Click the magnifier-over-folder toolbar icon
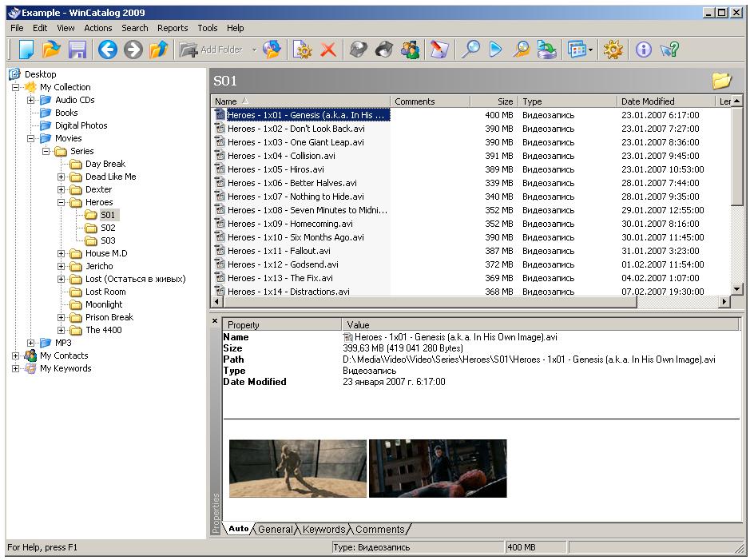The height and width of the screenshot is (560, 750). (x=522, y=50)
